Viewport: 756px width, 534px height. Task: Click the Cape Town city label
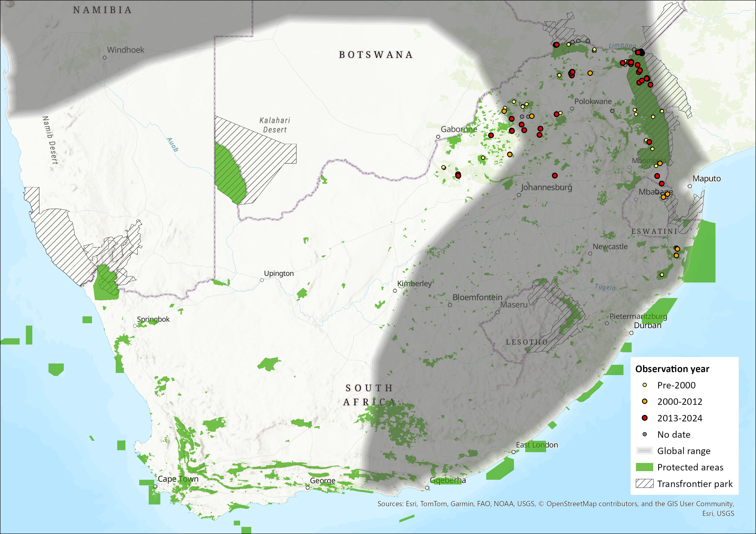(178, 479)
